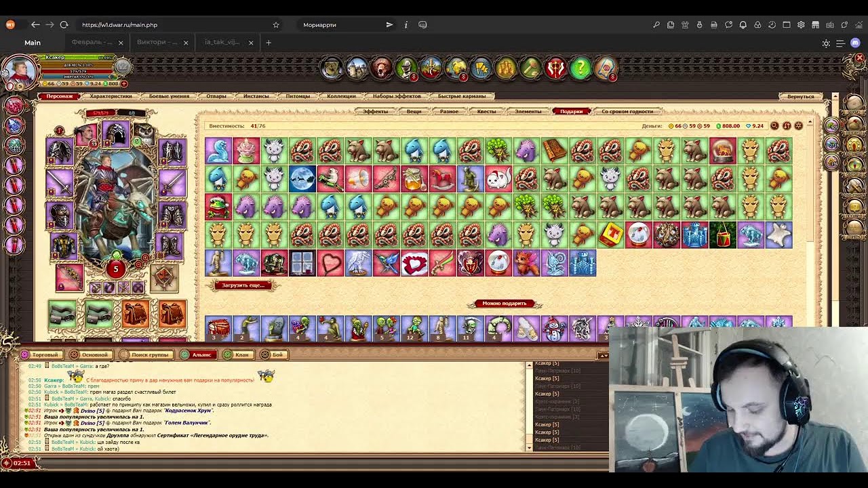Select the orange fox gift item

coord(526,263)
